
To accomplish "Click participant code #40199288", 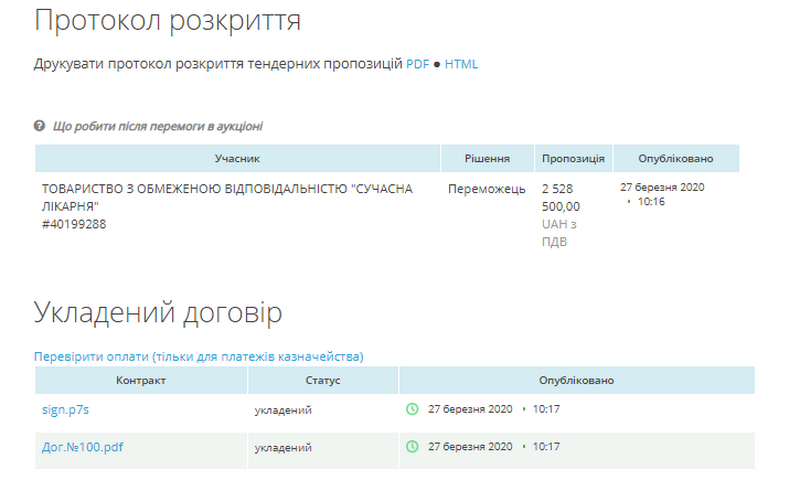I will (73, 224).
